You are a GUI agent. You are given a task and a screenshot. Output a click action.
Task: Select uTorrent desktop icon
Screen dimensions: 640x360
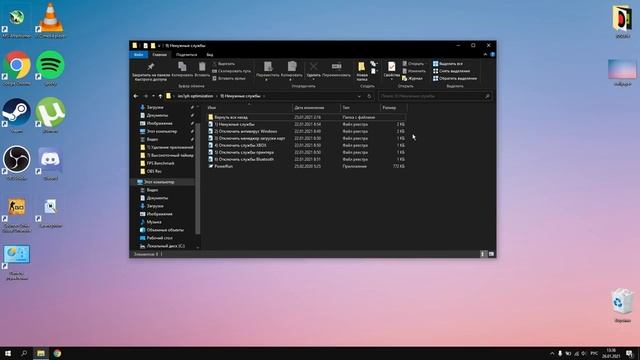click(50, 116)
